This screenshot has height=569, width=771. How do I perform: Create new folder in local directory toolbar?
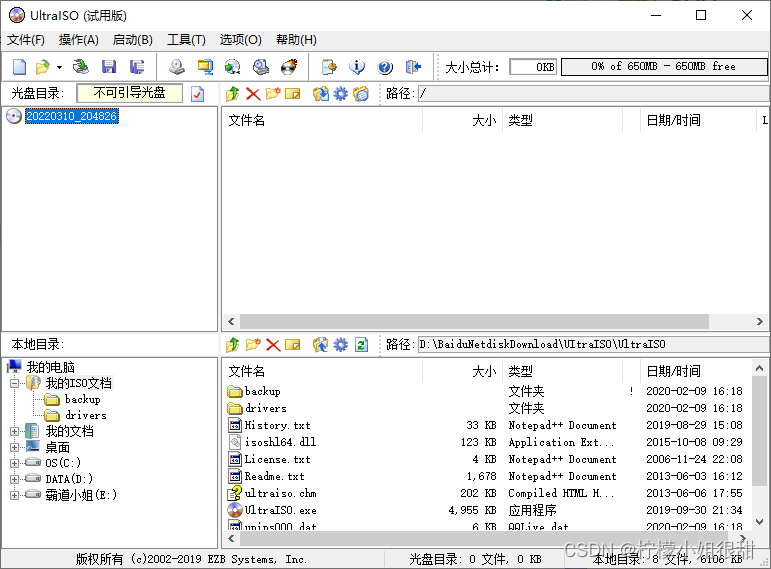[253, 345]
